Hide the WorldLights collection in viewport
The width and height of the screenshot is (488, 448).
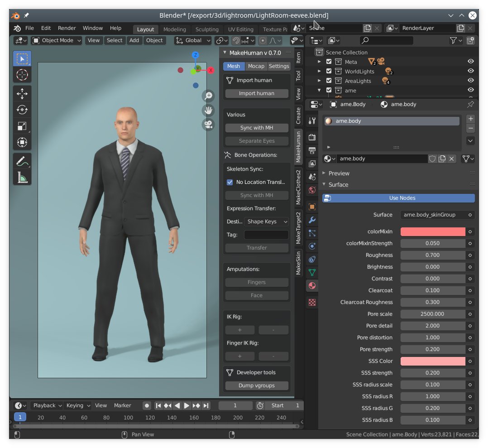pyautogui.click(x=471, y=71)
